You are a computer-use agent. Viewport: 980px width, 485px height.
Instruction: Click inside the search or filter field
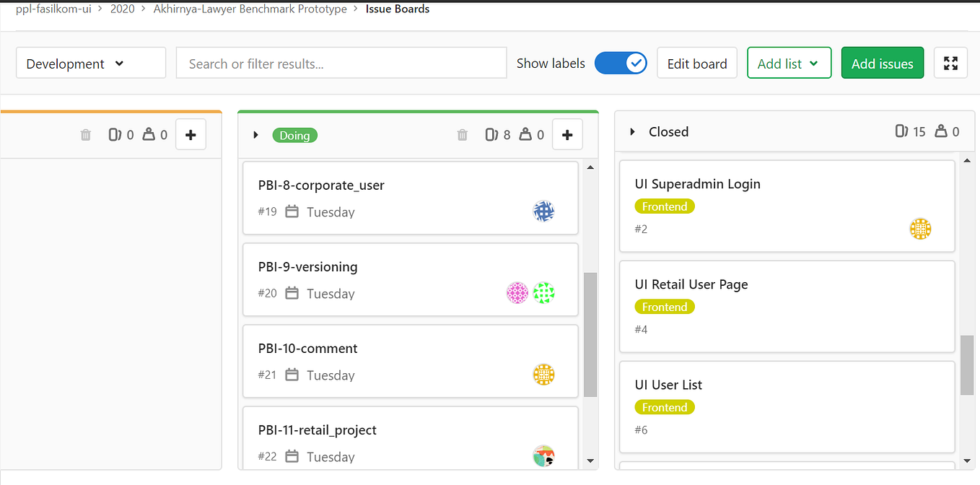pos(341,63)
